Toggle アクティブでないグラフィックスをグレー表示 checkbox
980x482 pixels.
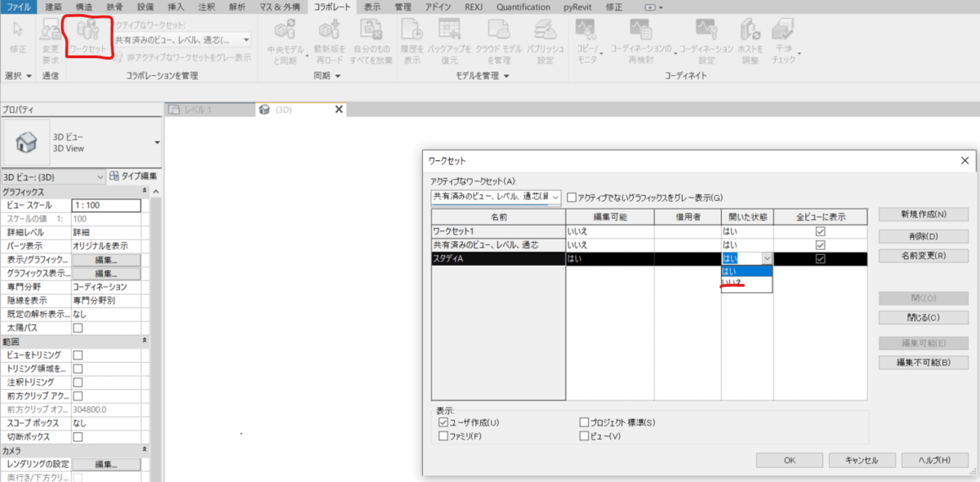coord(572,198)
